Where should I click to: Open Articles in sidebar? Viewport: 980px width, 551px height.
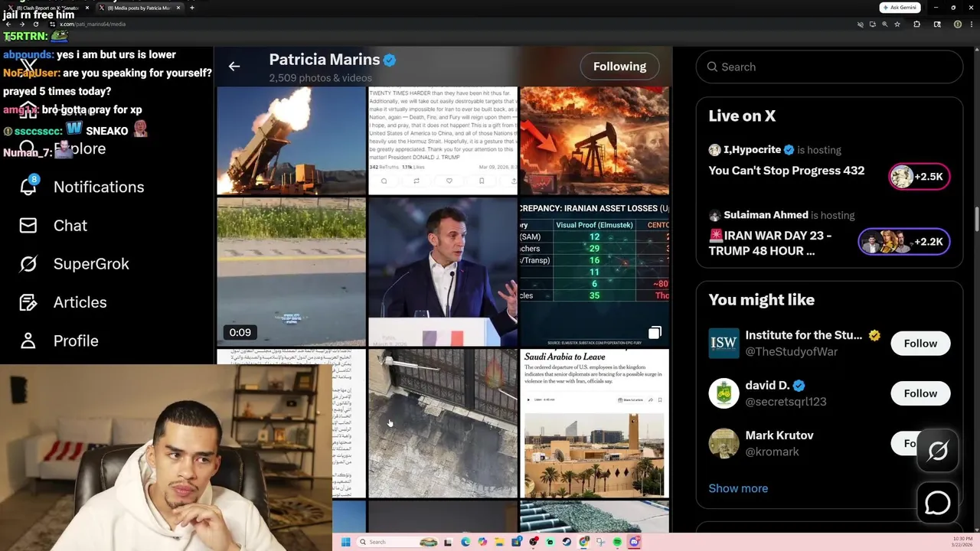[x=80, y=302]
